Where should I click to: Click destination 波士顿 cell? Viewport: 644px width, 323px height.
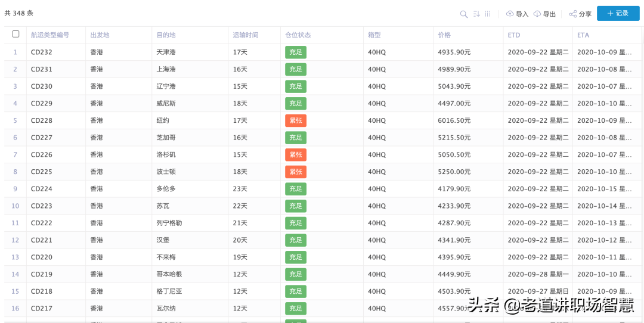tap(190, 172)
